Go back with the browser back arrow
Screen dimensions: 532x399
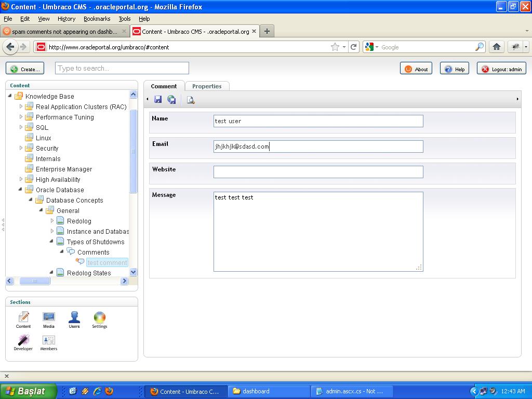[x=10, y=47]
